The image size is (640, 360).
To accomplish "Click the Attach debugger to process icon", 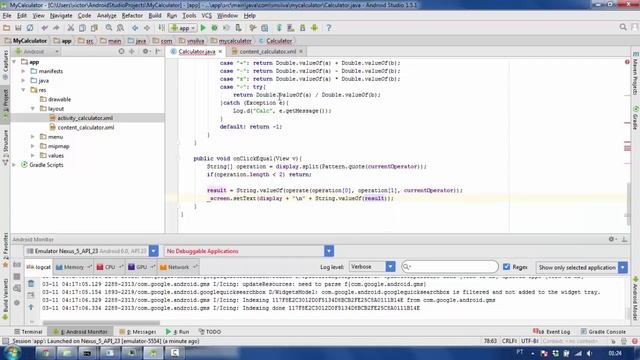I will point(238,28).
